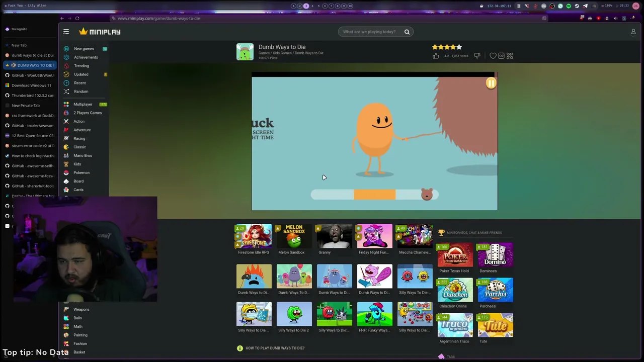Click the 'Kids Games' breadcrumb link
The width and height of the screenshot is (644, 362).
282,53
